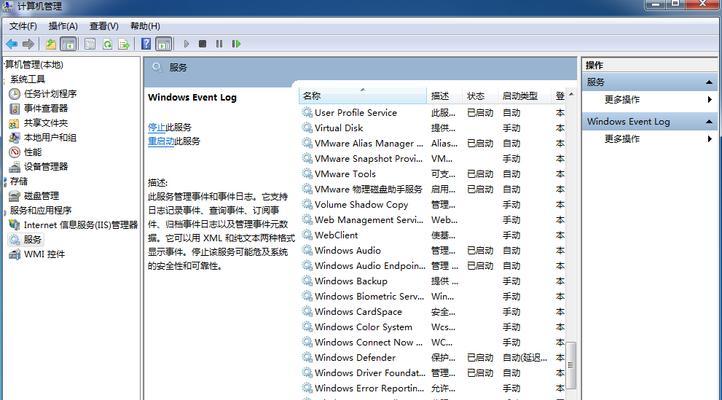Select the VMware Tools service row

(x=433, y=174)
